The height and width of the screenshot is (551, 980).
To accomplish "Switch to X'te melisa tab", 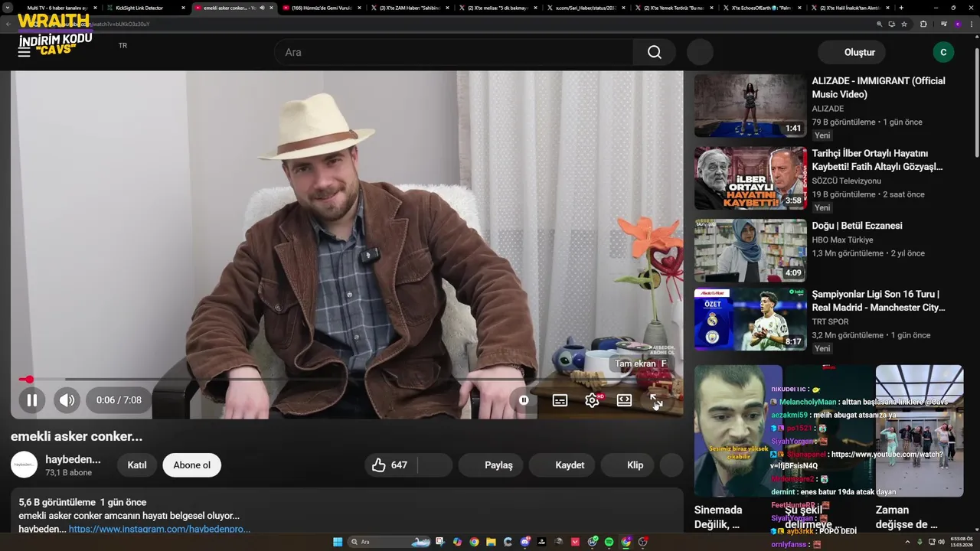I will click(x=498, y=8).
